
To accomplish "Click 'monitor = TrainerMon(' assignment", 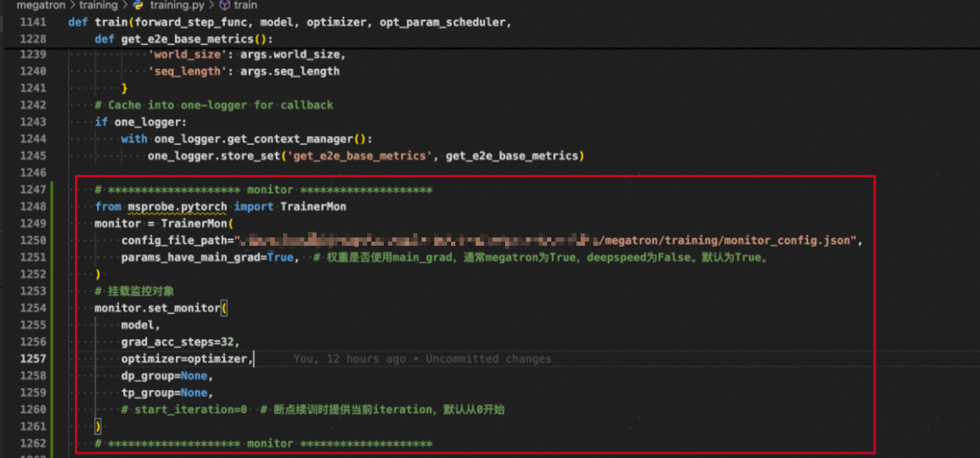I will point(164,223).
